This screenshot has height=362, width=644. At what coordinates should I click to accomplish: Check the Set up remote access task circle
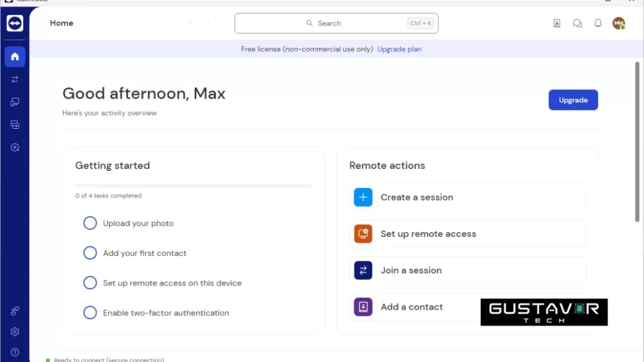pos(90,283)
